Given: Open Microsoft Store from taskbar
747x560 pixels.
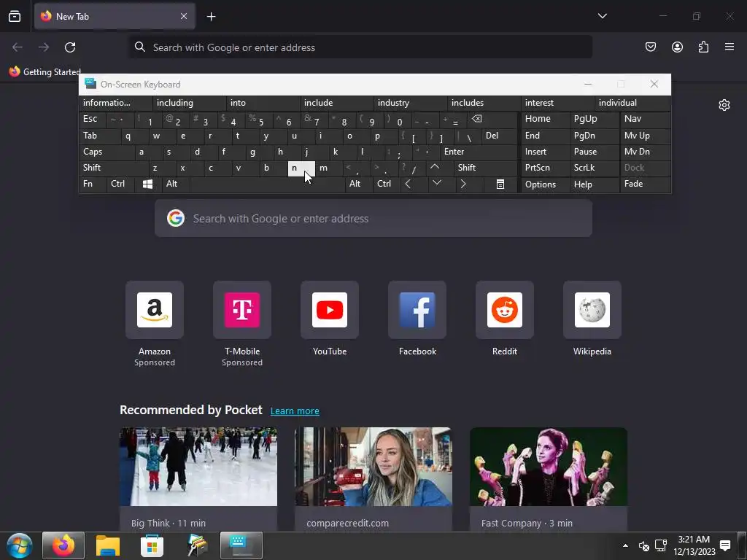Looking at the screenshot, I should click(152, 545).
